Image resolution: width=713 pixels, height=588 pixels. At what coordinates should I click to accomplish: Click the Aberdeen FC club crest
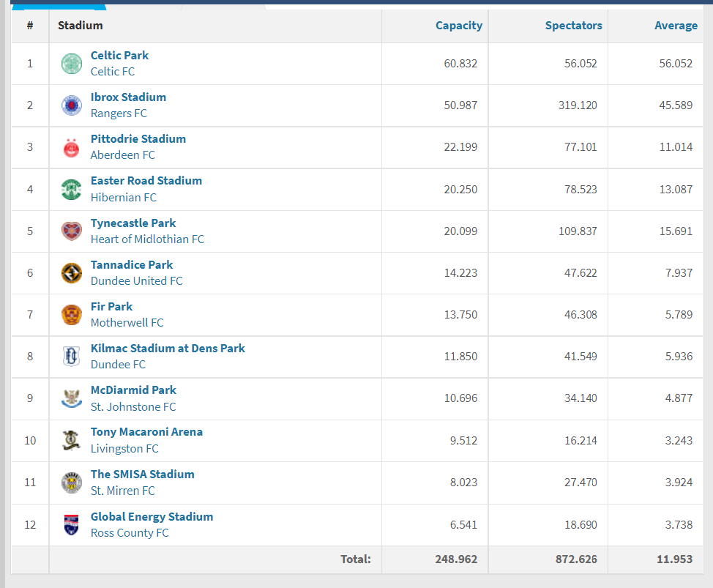(x=71, y=147)
